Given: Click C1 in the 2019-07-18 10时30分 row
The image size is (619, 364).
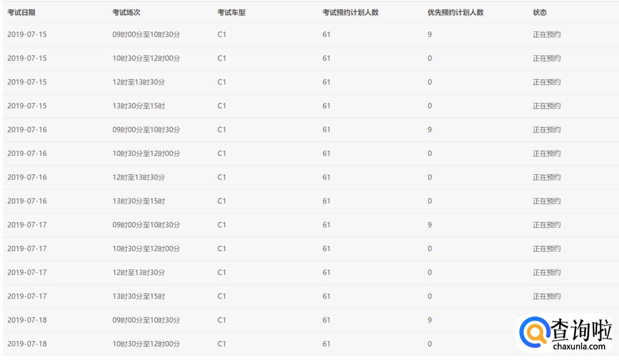Looking at the screenshot, I should [x=222, y=344].
